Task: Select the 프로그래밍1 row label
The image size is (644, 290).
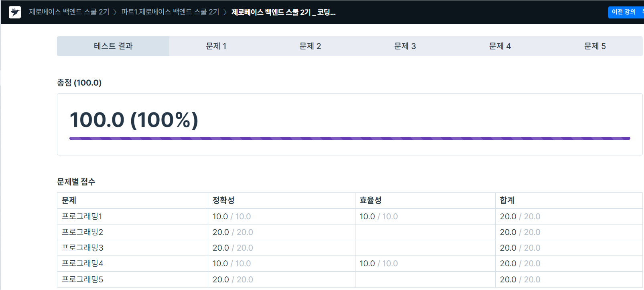Action: coord(82,216)
